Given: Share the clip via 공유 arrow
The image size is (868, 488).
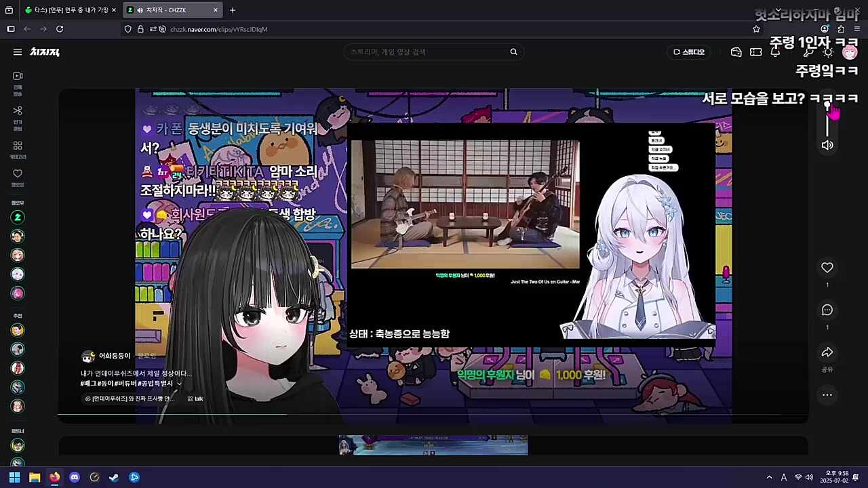Looking at the screenshot, I should click(x=827, y=352).
